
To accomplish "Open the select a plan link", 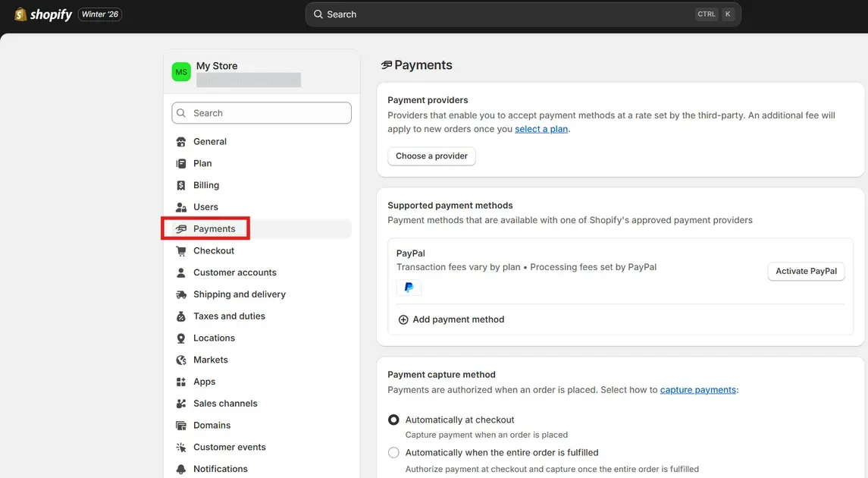I will point(541,129).
